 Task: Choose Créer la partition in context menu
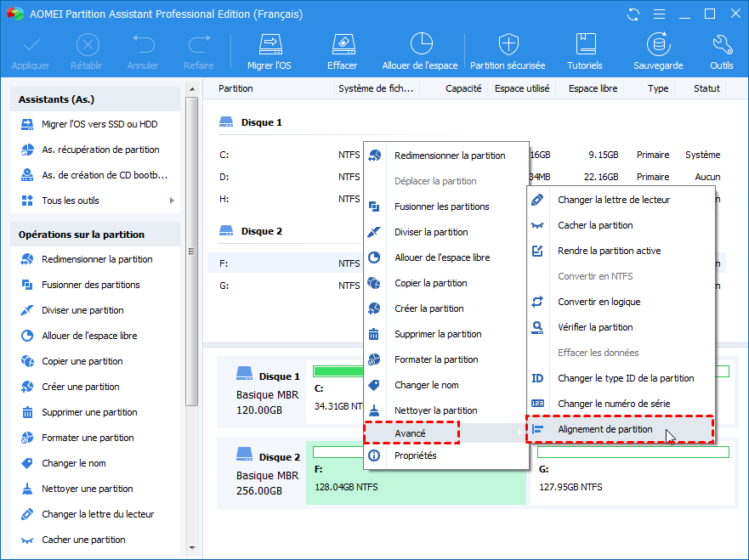446,308
